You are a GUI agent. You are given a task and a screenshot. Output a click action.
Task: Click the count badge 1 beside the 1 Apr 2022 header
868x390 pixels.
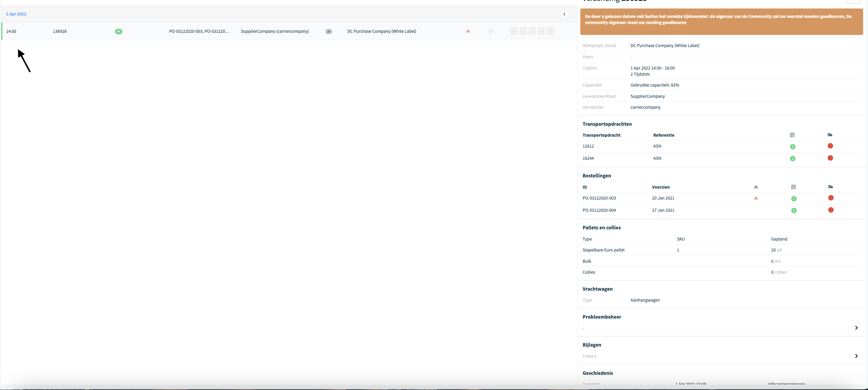tap(564, 14)
